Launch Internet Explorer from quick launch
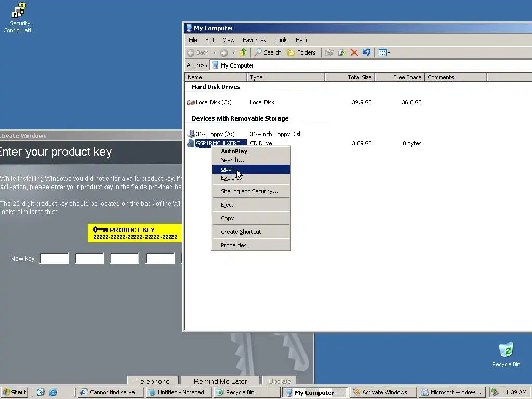 pyautogui.click(x=54, y=392)
